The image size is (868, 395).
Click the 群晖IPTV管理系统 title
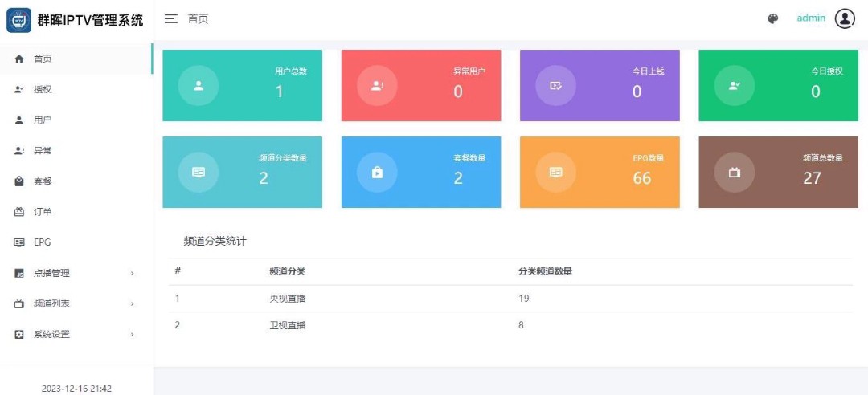point(90,20)
